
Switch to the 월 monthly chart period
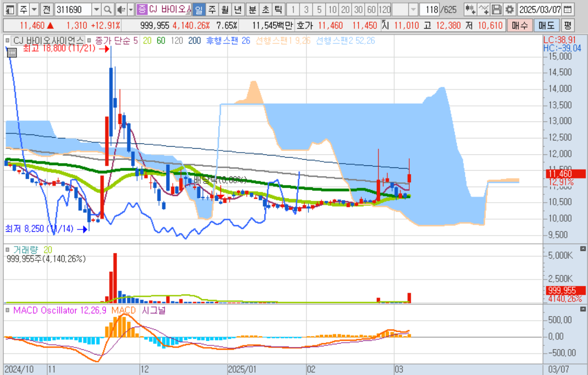click(x=225, y=9)
